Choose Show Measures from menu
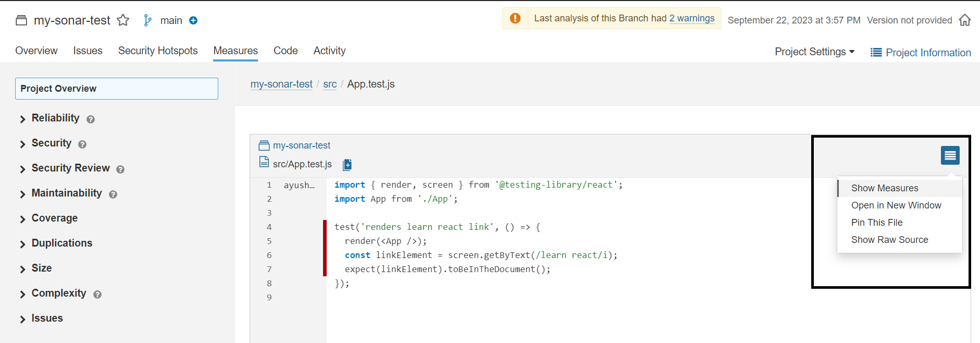 (900, 188)
